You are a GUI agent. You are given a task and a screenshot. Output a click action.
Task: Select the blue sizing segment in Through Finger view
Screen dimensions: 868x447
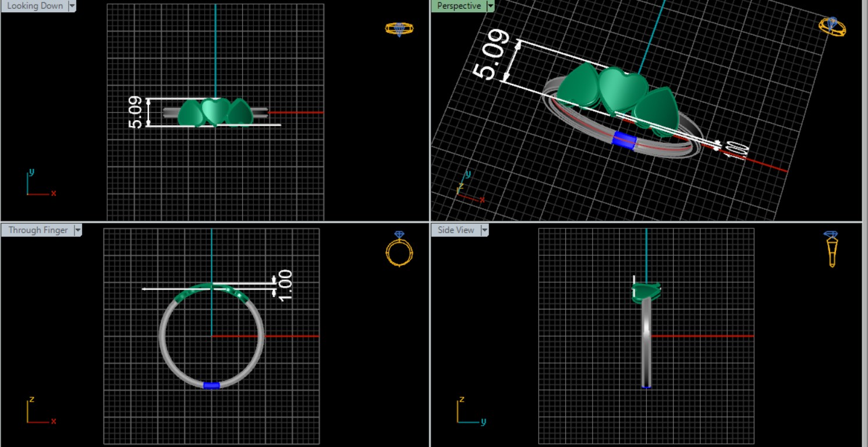pyautogui.click(x=211, y=385)
